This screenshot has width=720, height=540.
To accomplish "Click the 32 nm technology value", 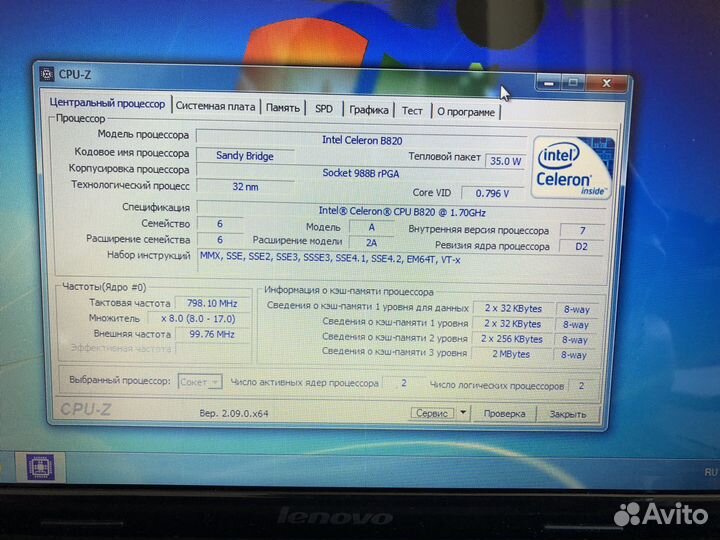I will [x=245, y=187].
